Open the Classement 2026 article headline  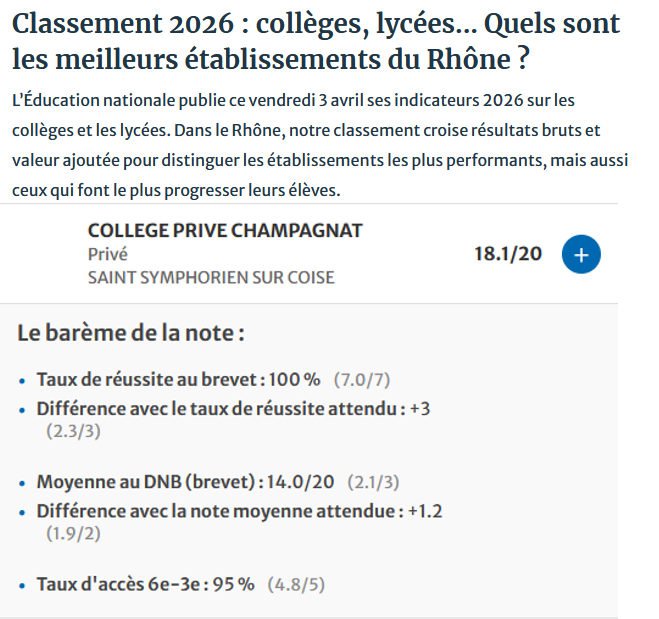316,41
